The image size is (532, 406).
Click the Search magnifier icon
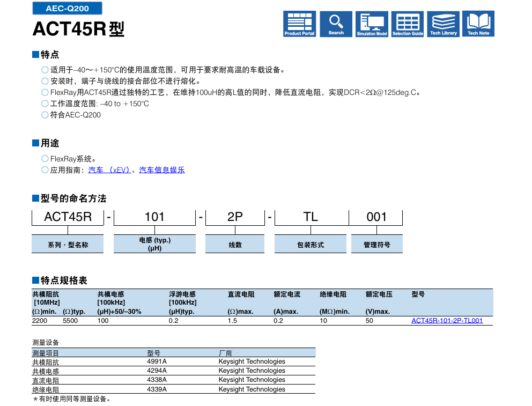[336, 24]
